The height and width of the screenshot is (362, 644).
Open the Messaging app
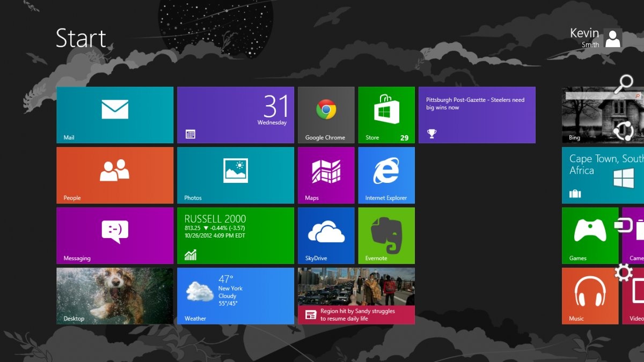click(x=114, y=235)
